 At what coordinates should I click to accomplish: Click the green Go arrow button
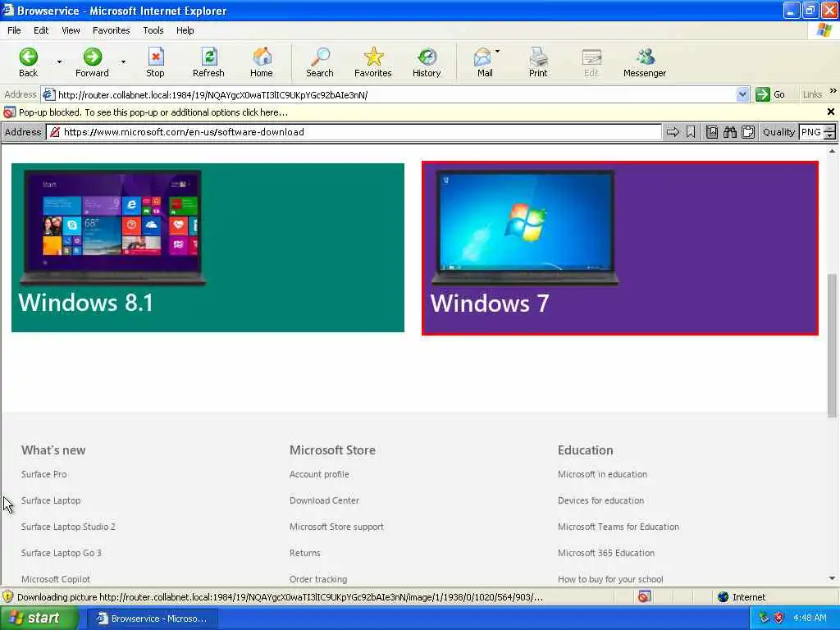click(762, 95)
